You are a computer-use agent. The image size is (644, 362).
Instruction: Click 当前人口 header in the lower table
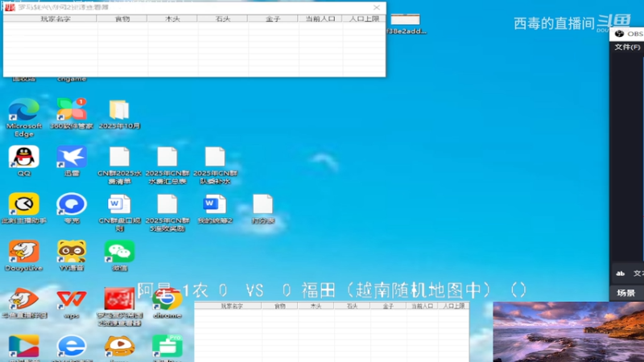coord(422,306)
